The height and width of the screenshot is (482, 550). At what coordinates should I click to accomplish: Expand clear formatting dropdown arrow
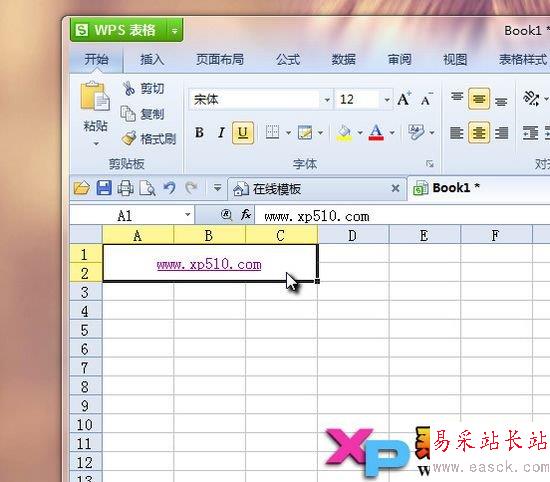[432, 133]
